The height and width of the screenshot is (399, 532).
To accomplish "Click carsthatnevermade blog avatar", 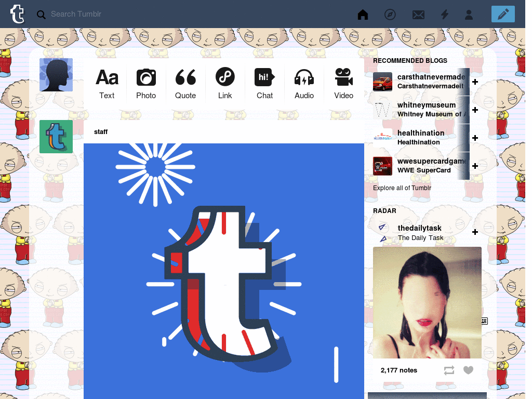I will click(382, 82).
